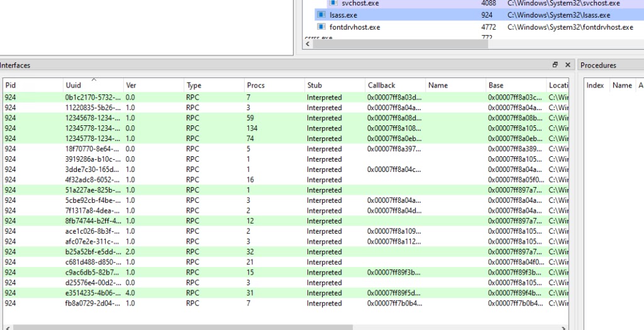Select the lsass.exe process row
Screen dimensions: 644x330
(x=479, y=15)
